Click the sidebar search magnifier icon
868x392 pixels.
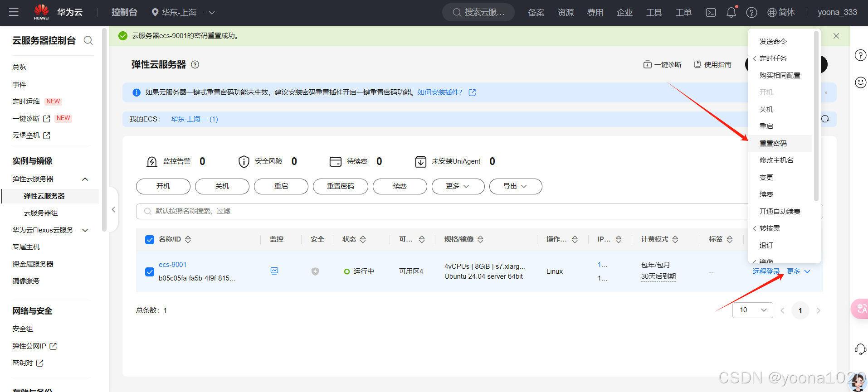[88, 41]
